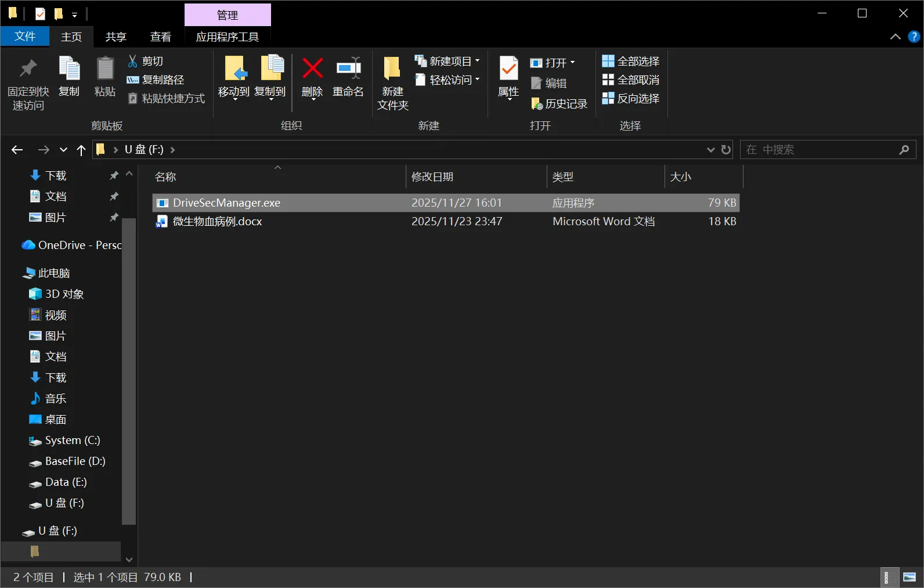Image resolution: width=924 pixels, height=588 pixels.
Task: Click Select All (全部选择) button
Action: 631,61
